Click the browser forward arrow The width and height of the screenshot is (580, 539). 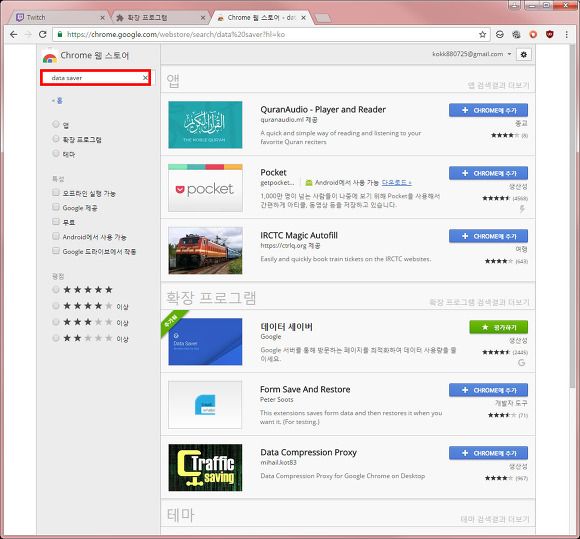(x=28, y=34)
